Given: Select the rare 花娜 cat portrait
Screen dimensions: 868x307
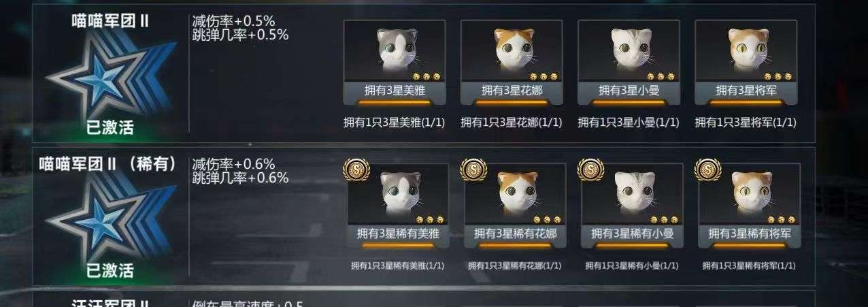Looking at the screenshot, I should tap(516, 195).
